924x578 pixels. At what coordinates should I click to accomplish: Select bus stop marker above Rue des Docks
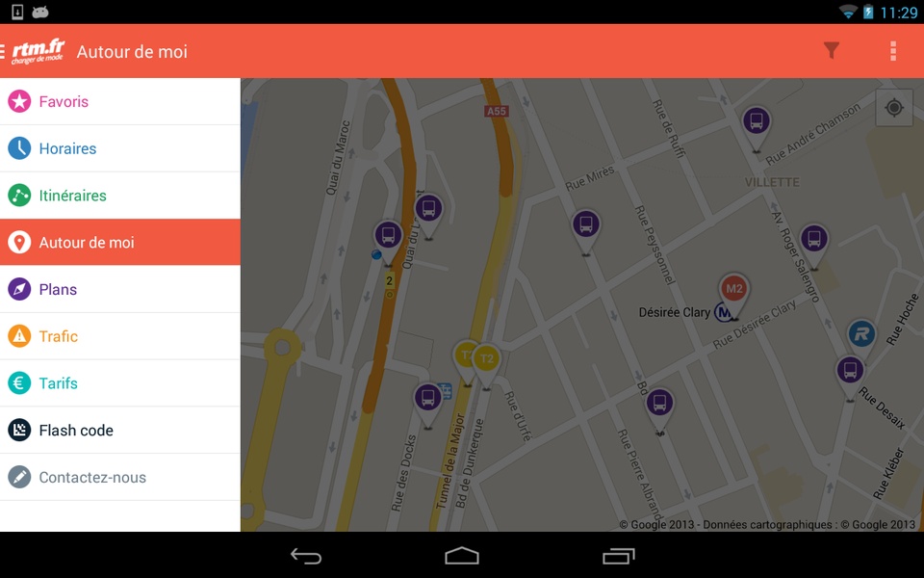tap(427, 405)
